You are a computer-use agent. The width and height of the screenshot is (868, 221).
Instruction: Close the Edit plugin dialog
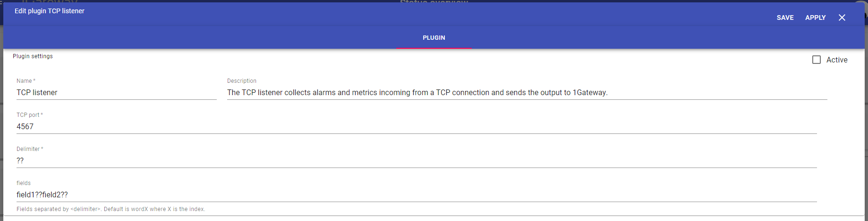click(x=842, y=18)
